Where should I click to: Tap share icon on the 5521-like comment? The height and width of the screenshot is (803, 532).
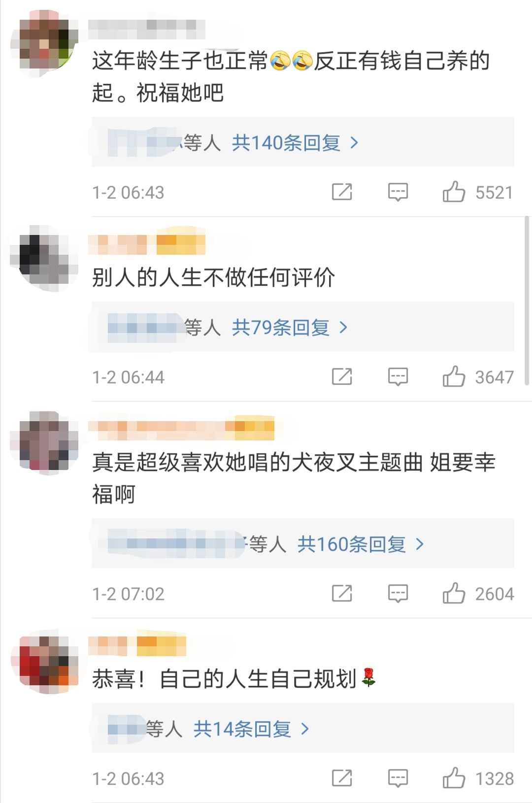(342, 192)
